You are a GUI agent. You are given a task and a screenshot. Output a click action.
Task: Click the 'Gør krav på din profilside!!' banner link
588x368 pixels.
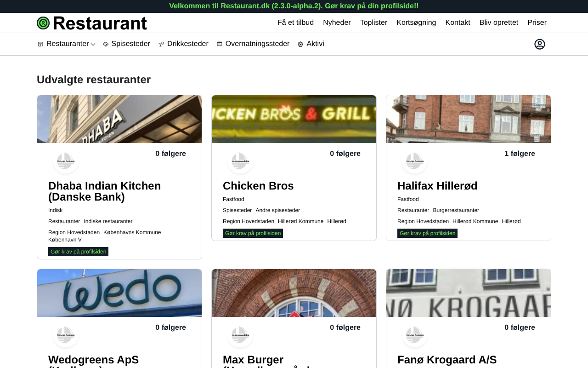click(x=372, y=6)
